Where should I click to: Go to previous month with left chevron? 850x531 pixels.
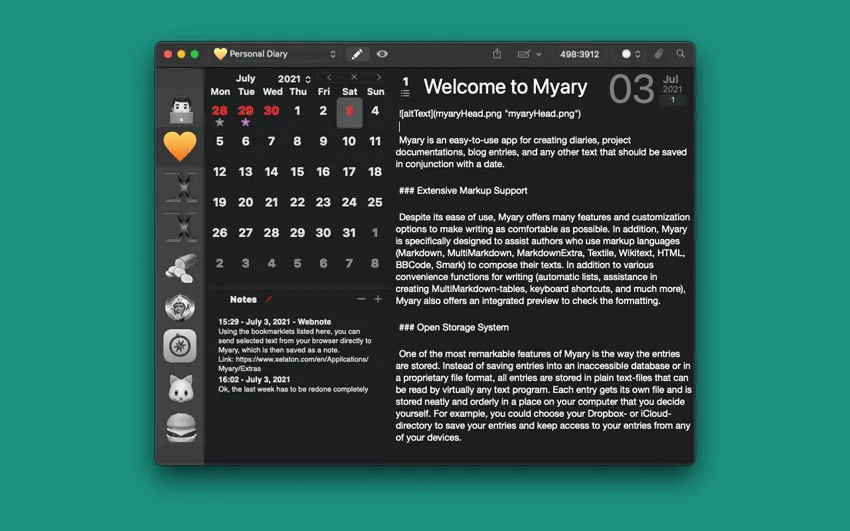pos(329,77)
